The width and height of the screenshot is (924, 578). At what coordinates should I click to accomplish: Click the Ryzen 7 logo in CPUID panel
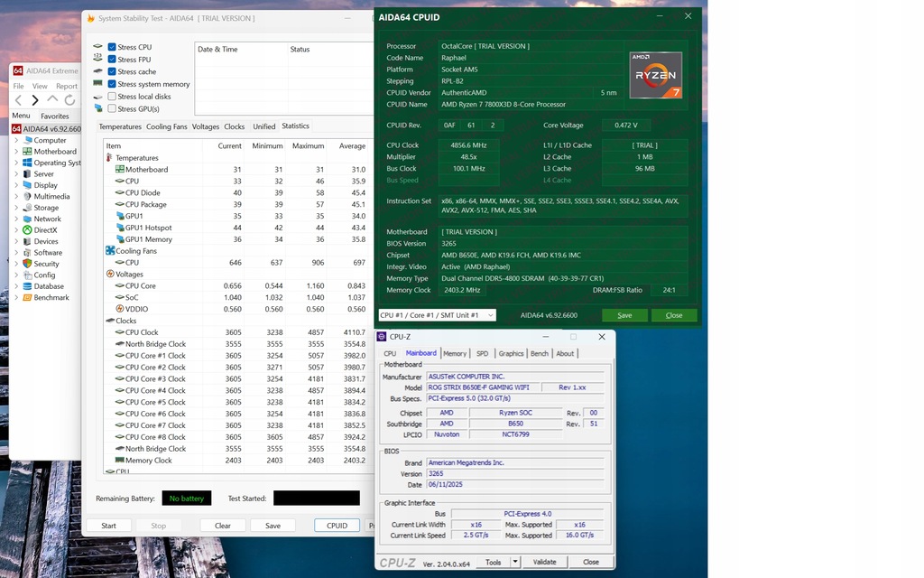[655, 75]
